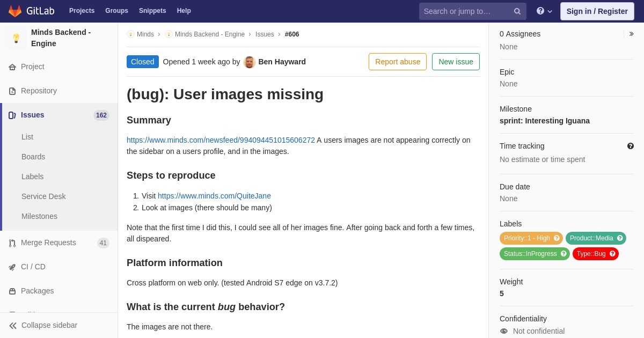Click the Merge Requests count badge 41
Viewport: 644px width, 338px height.
pyautogui.click(x=103, y=243)
